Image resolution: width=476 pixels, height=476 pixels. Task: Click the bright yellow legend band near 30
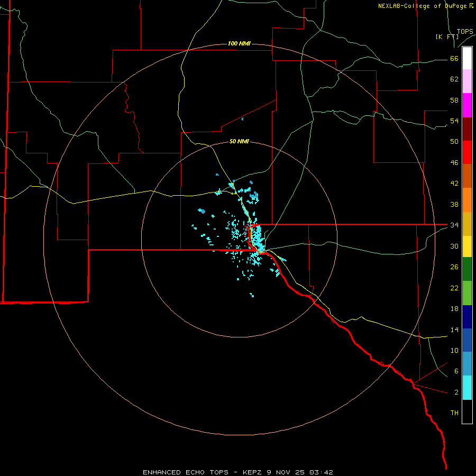point(467,246)
